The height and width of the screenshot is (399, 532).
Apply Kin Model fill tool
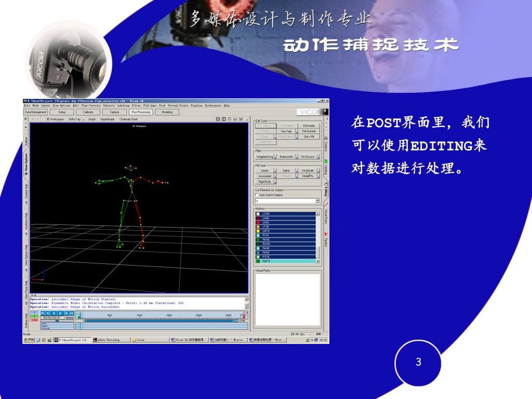308,170
